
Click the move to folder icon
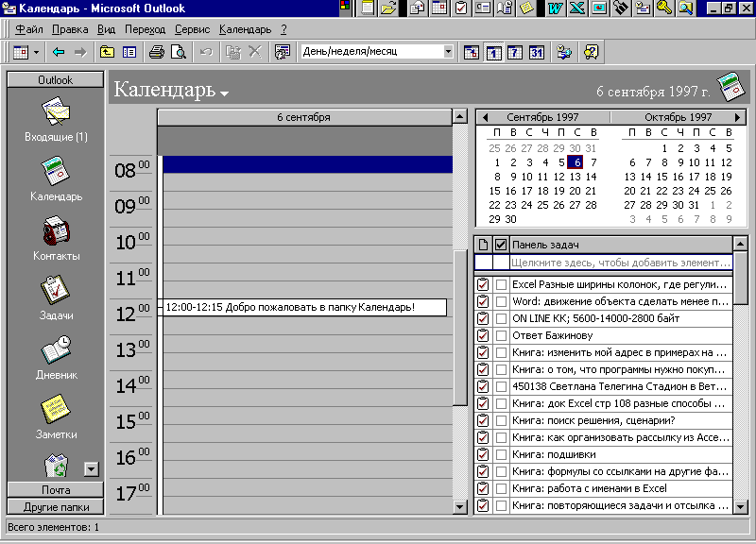pos(233,52)
